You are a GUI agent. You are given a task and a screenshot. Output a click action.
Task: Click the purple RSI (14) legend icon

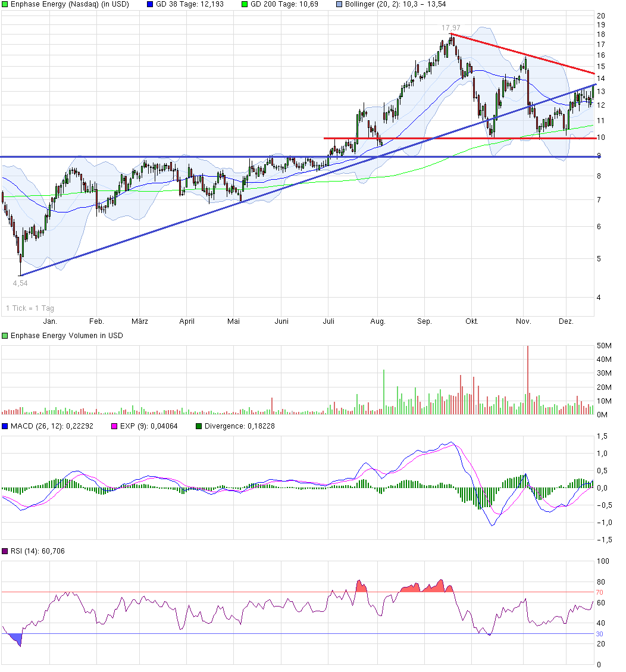pos(5,551)
